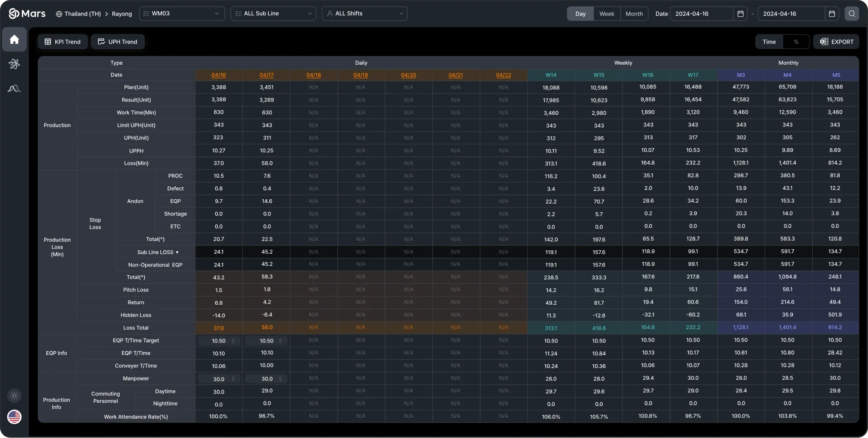Switch to the Month tab
Viewport: 868px width, 438px height.
click(634, 14)
